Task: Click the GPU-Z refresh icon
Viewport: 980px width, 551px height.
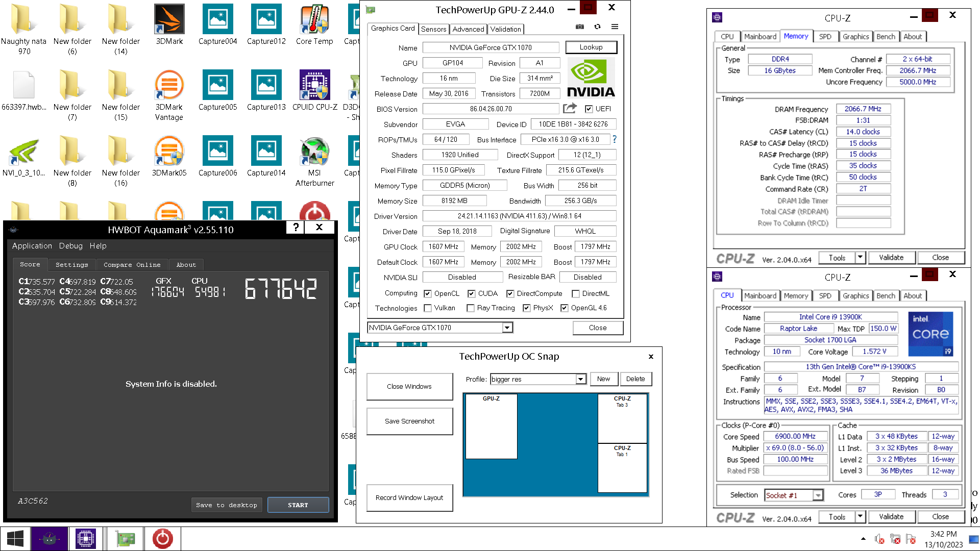Action: tap(597, 27)
